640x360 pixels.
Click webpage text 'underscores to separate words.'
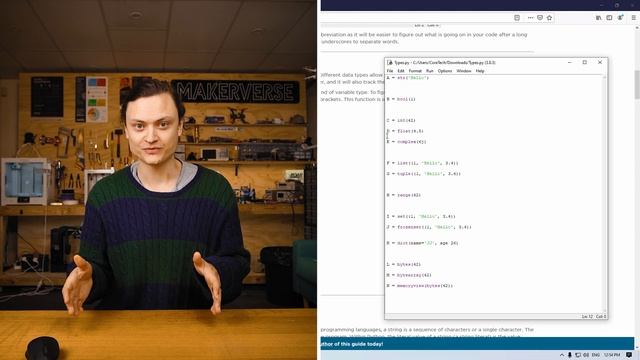click(x=360, y=42)
